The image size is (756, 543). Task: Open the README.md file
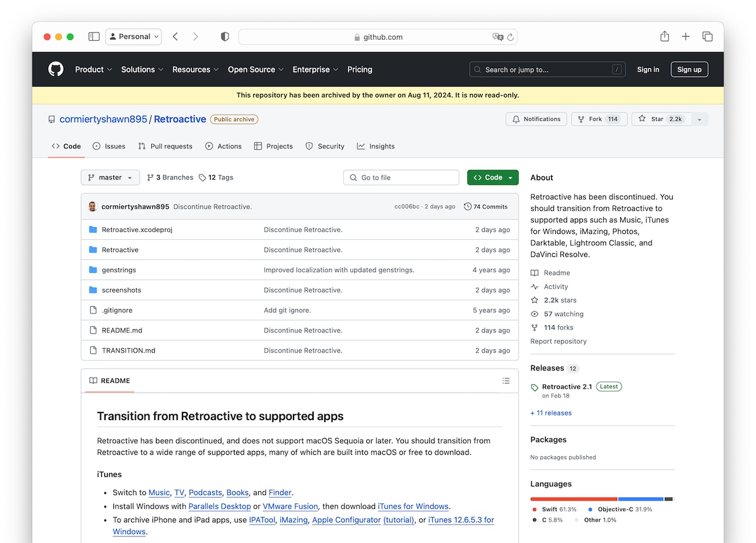pos(122,330)
